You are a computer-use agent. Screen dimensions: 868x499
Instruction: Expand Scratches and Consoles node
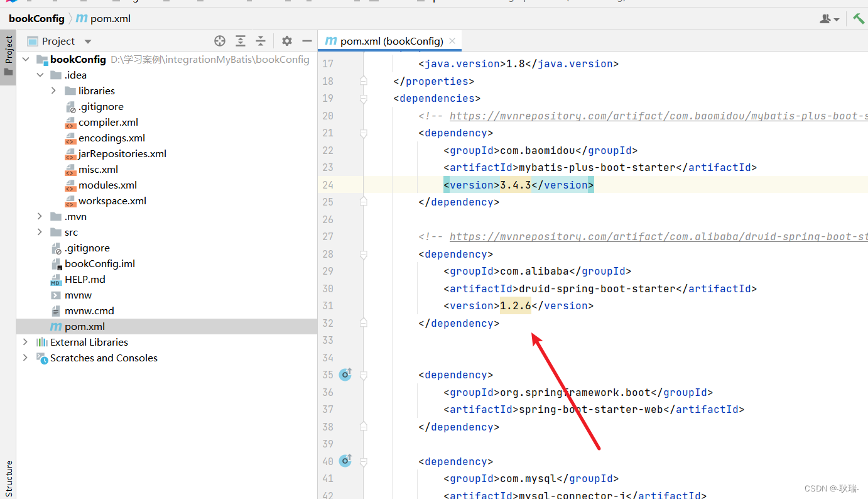click(26, 358)
